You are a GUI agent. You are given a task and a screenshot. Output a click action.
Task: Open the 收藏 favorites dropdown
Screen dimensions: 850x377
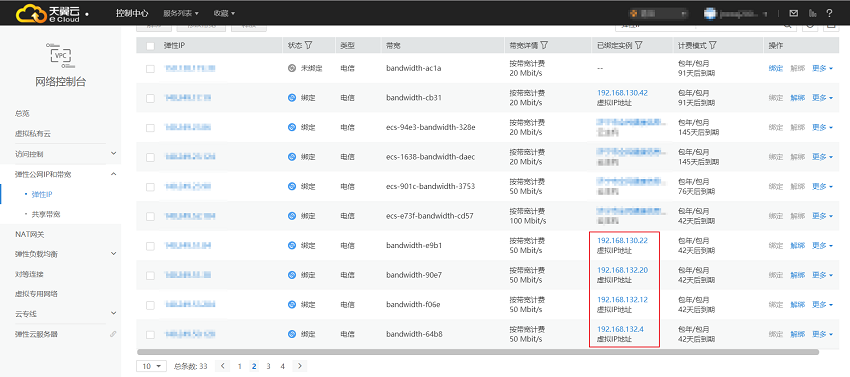click(x=224, y=13)
